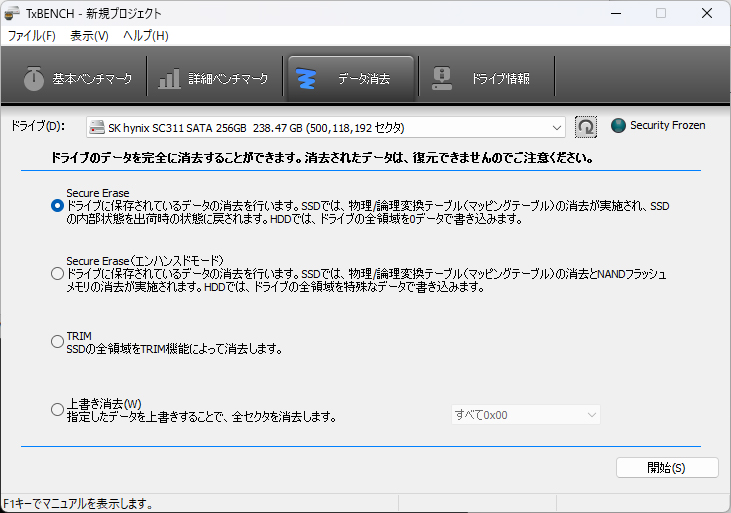Viewport: 731px width, 513px height.
Task: Click the disk icon in drive selector
Action: point(97,127)
